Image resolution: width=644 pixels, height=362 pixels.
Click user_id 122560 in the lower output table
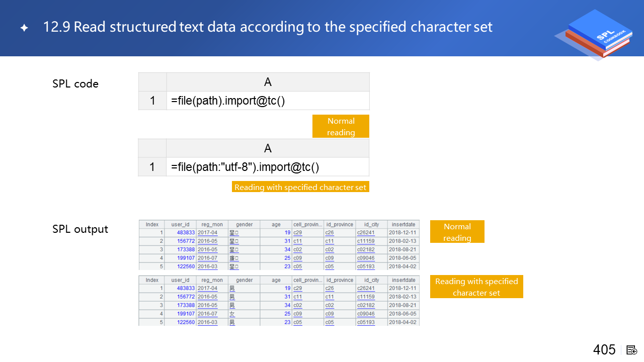tap(186, 322)
